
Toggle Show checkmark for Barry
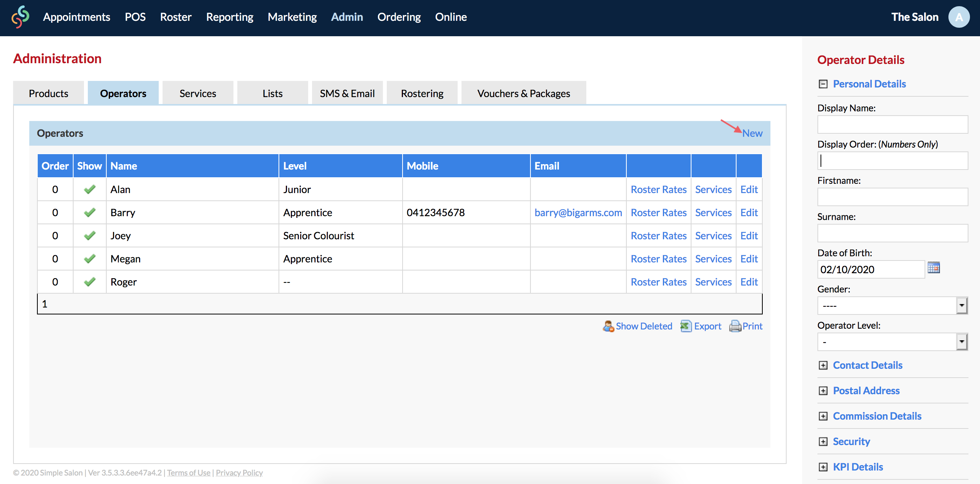tap(90, 212)
